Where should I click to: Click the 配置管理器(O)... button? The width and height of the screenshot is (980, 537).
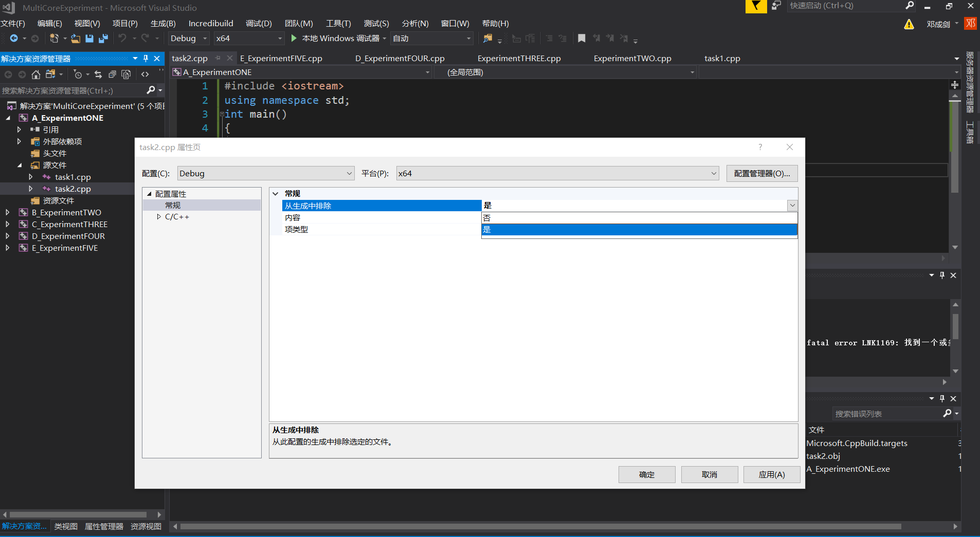[762, 174]
